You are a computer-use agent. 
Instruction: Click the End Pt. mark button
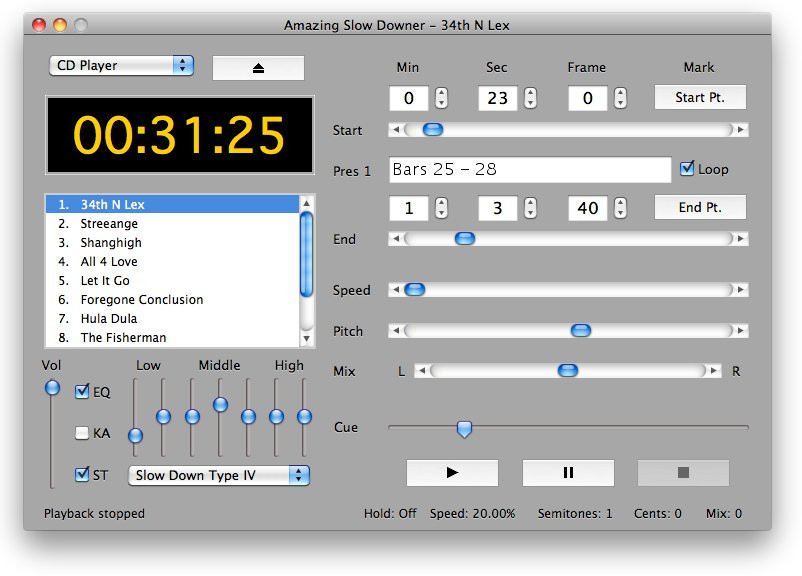700,207
